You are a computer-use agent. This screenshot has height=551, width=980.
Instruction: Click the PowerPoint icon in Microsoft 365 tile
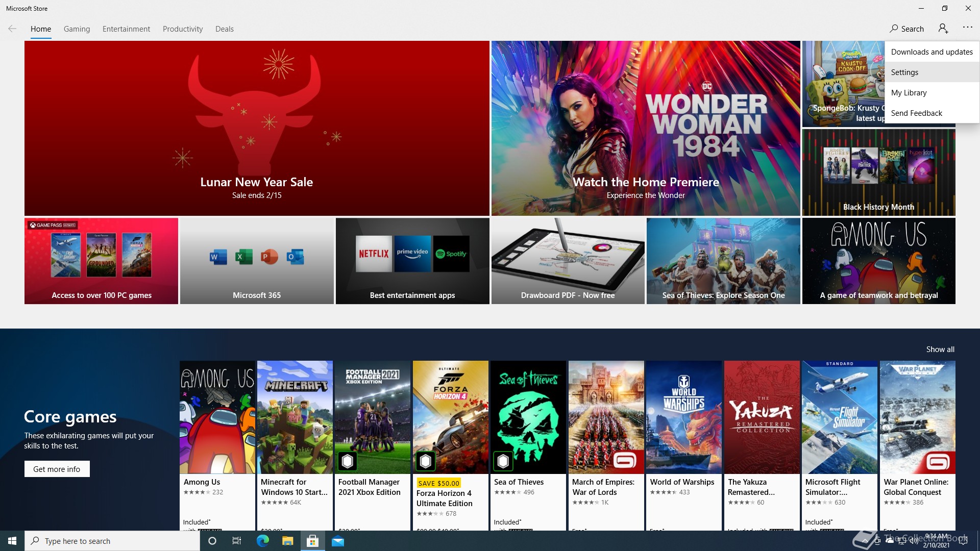tap(269, 257)
